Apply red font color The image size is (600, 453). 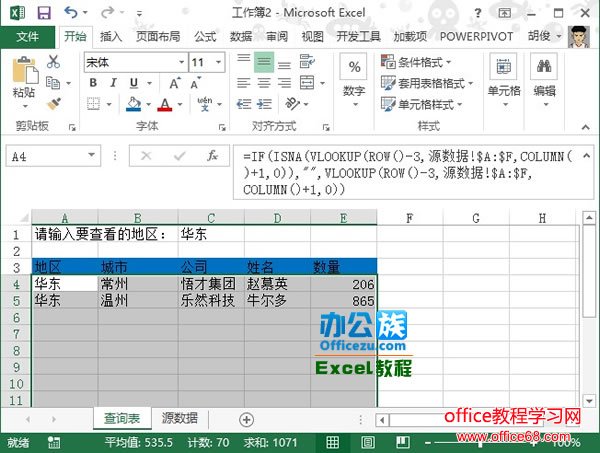165,104
